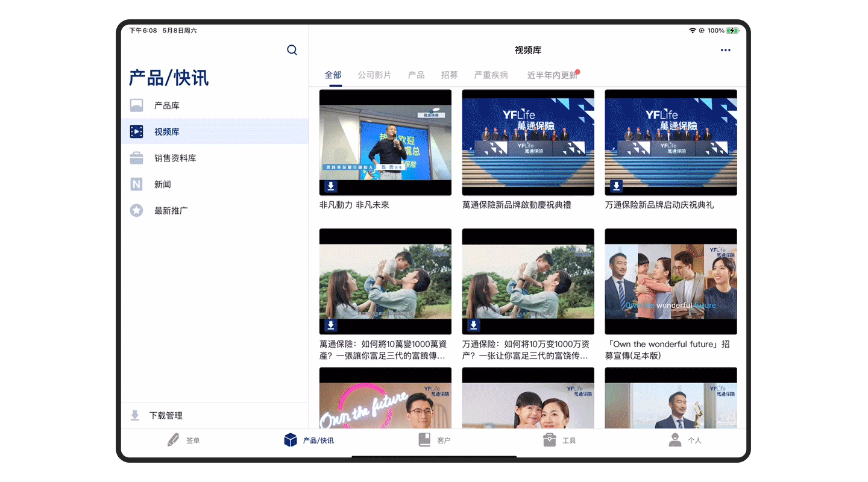This screenshot has height=482, width=868.
Task: Go to the 工具 section
Action: pos(559,440)
